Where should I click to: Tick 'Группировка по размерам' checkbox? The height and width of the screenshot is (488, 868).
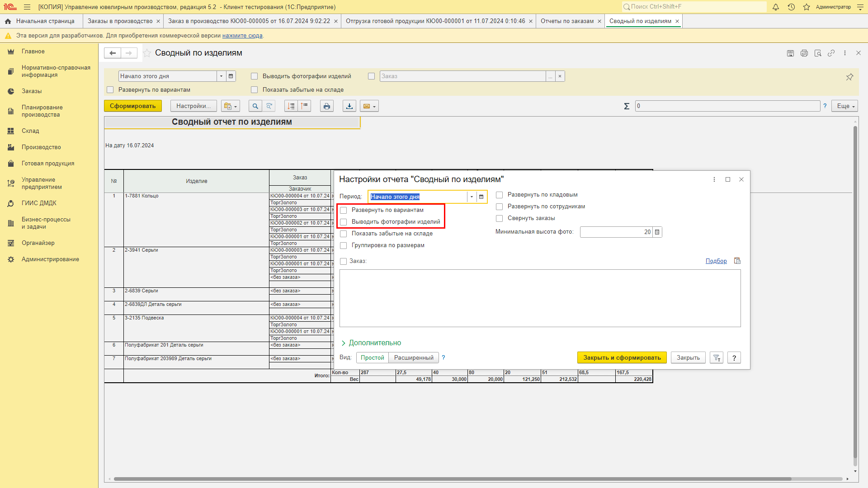[x=344, y=245]
